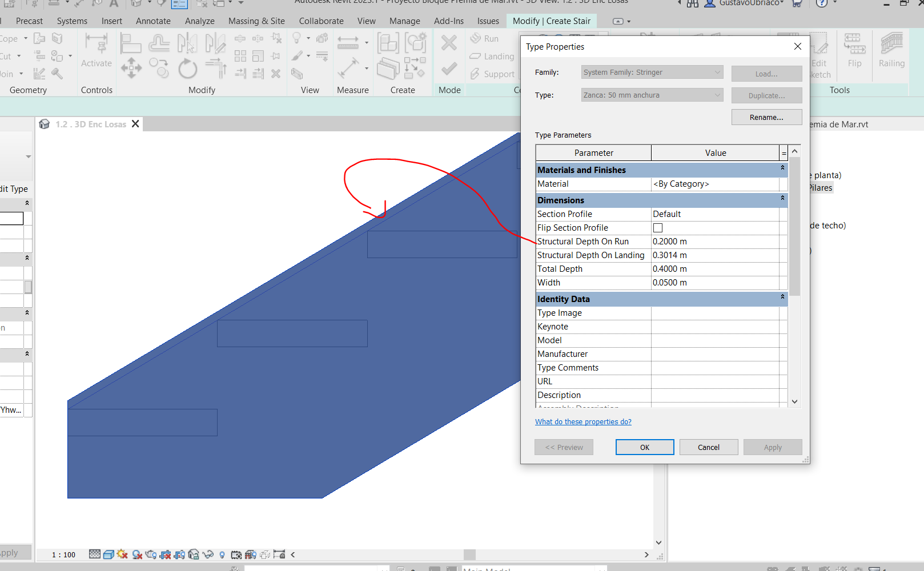Viewport: 924px width, 571px height.
Task: Open rendering dialog teapot icon
Action: 151,554
